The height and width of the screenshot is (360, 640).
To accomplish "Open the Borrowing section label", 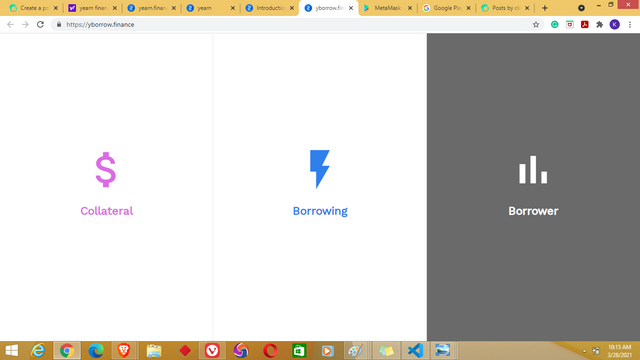I will click(x=320, y=211).
